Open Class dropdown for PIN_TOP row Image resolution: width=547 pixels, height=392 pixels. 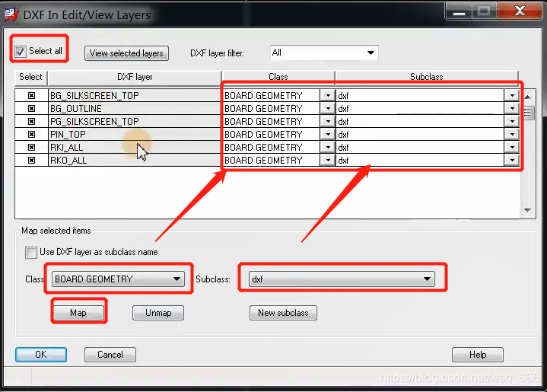(x=328, y=134)
